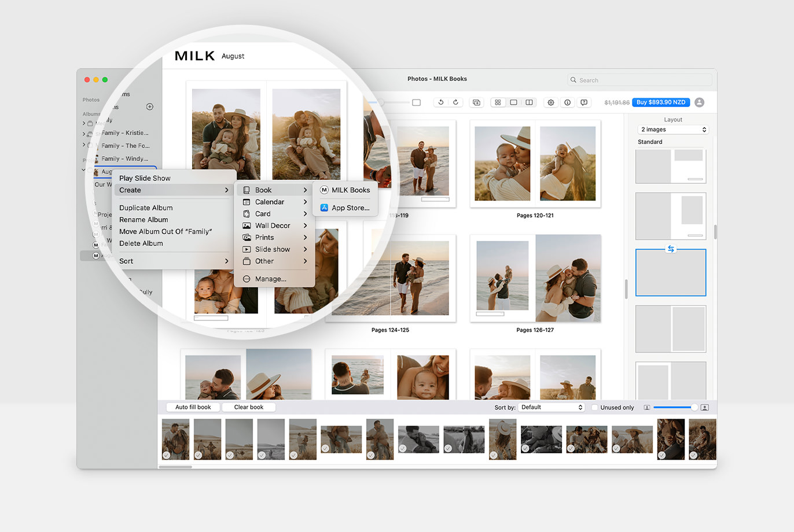Viewport: 794px width, 532px height.
Task: Open the info icon in the toolbar
Action: coord(568,102)
